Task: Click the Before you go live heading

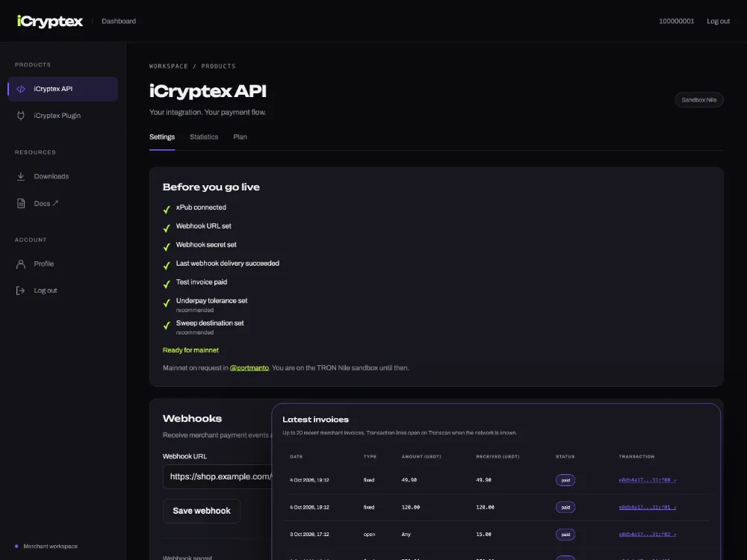Action: 211,187
